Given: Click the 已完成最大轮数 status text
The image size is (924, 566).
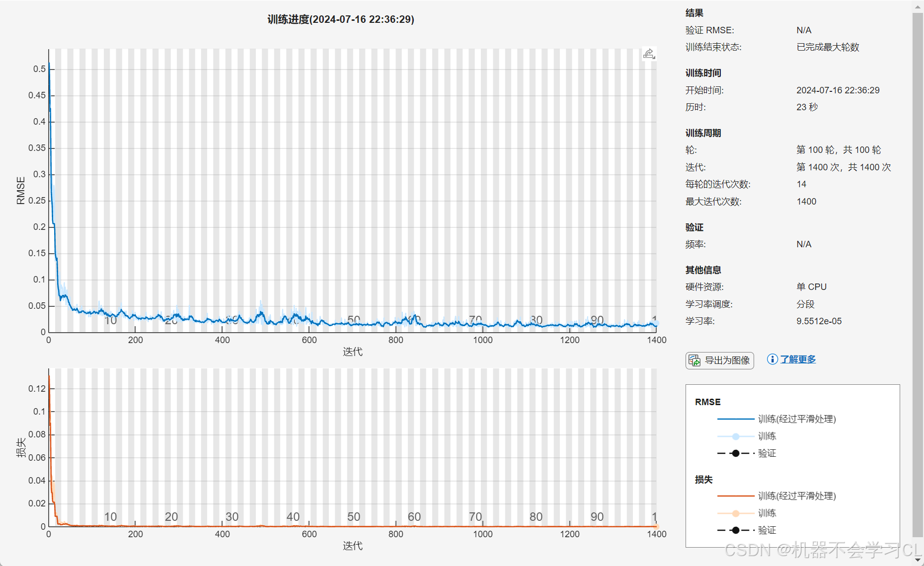Looking at the screenshot, I should pos(828,47).
